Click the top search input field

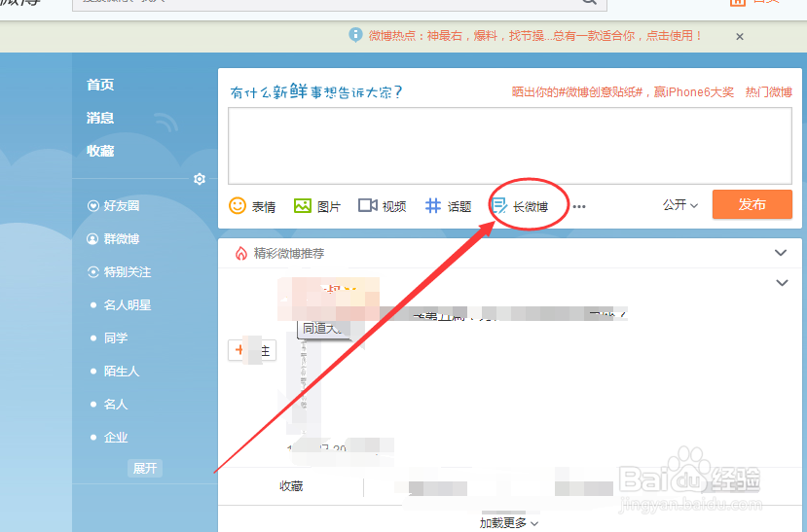pyautogui.click(x=340, y=4)
